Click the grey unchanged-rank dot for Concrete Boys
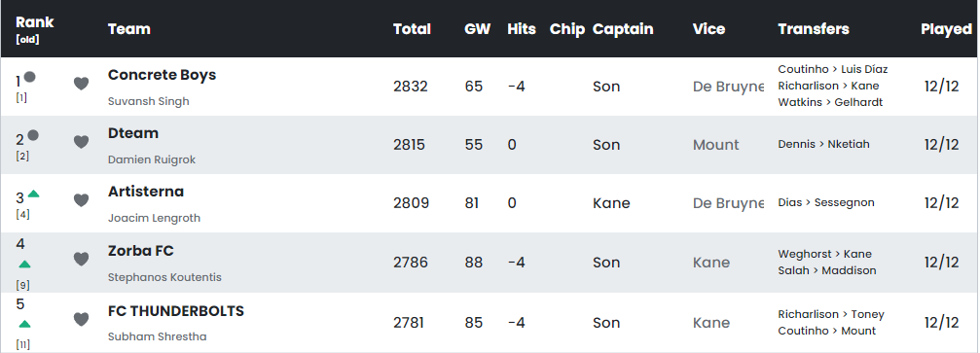This screenshot has height=353, width=980. [30, 77]
